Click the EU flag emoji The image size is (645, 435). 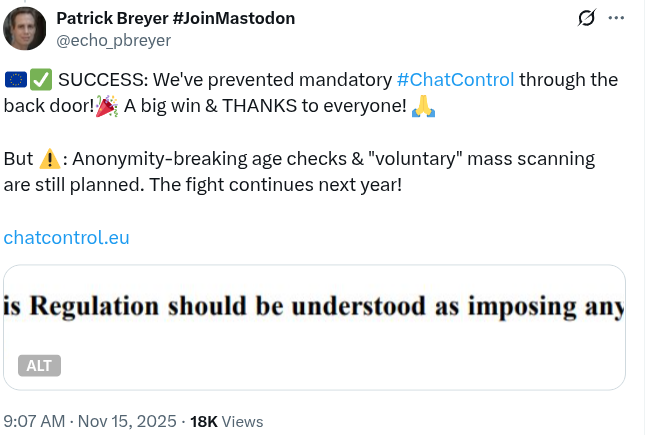(15, 80)
